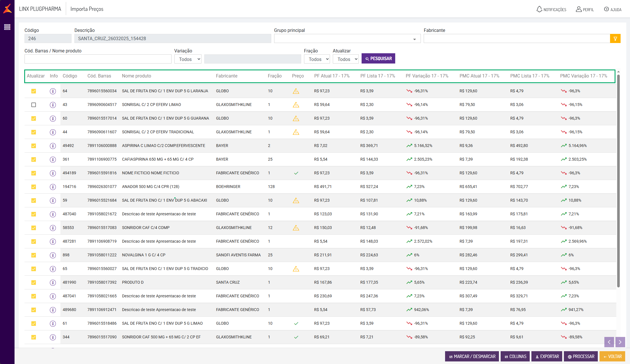Click BOEHRINGER fabricante cell
The width and height of the screenshot is (630, 364).
point(228,187)
